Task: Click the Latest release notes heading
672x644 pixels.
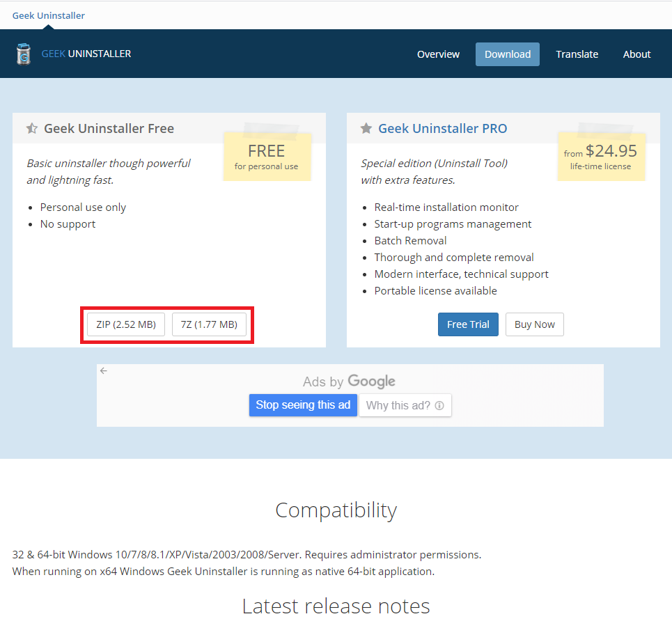Action: (336, 606)
